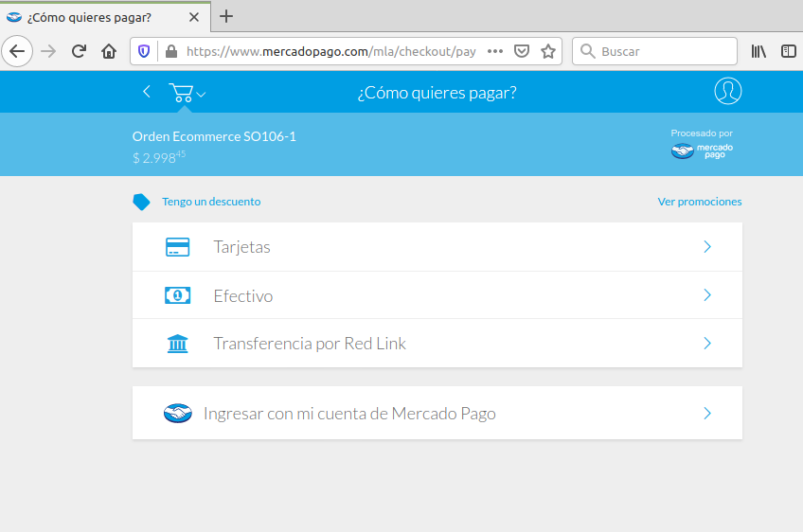
Task: Click the magnifier icon in Buscar box
Action: point(587,51)
